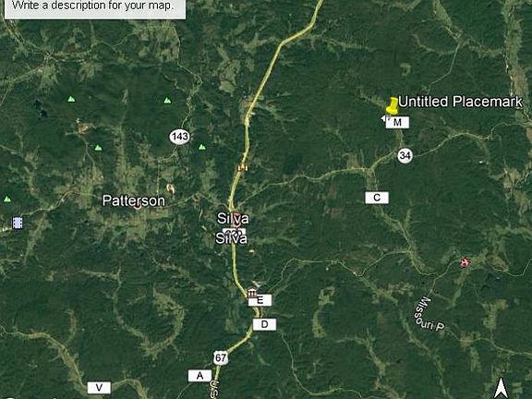Select the road marker labeled D
The image size is (532, 399).
tap(264, 324)
